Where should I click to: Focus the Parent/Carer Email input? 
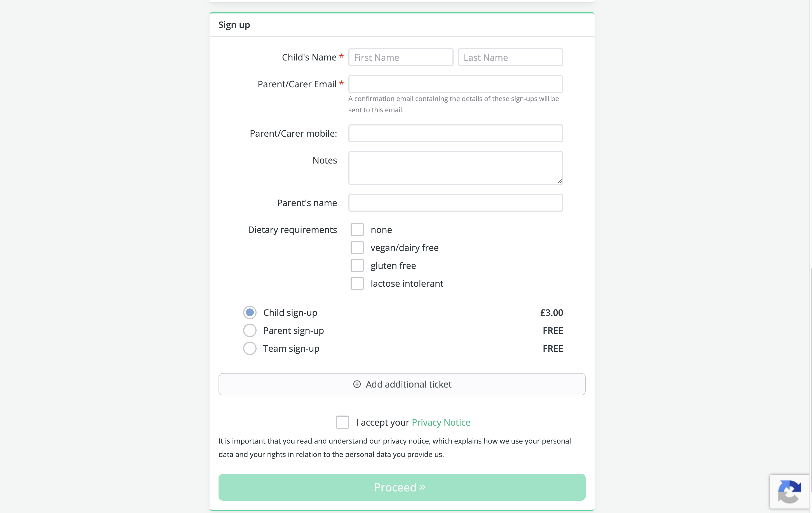click(x=456, y=84)
